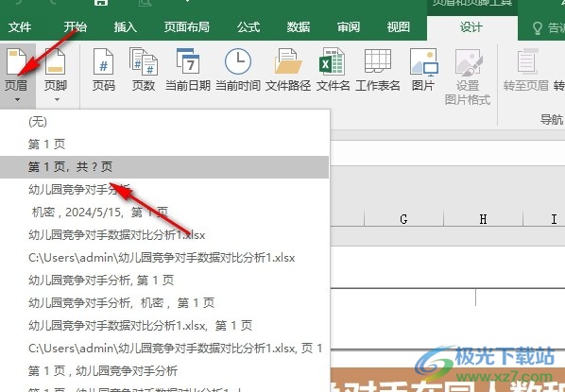The height and width of the screenshot is (392, 565).
Task: Insert 当前日期 current date element
Action: 188,70
